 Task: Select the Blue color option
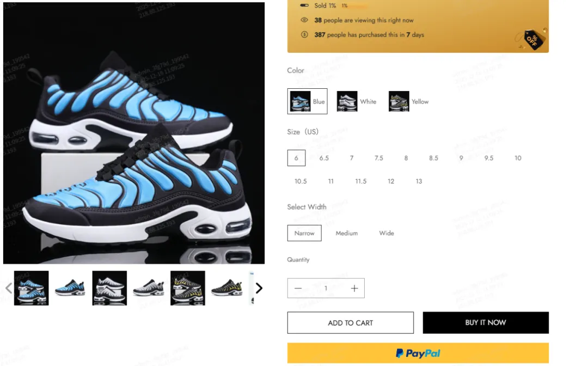point(307,101)
